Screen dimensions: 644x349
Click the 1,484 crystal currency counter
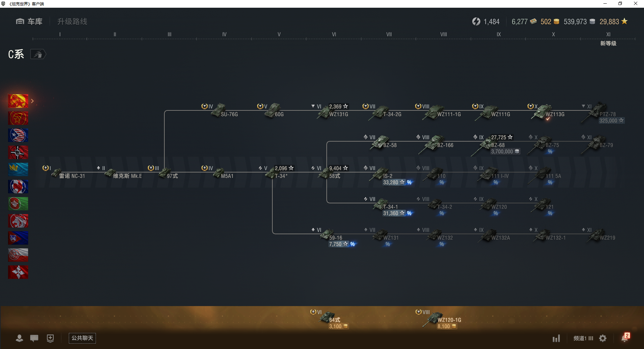tap(486, 21)
